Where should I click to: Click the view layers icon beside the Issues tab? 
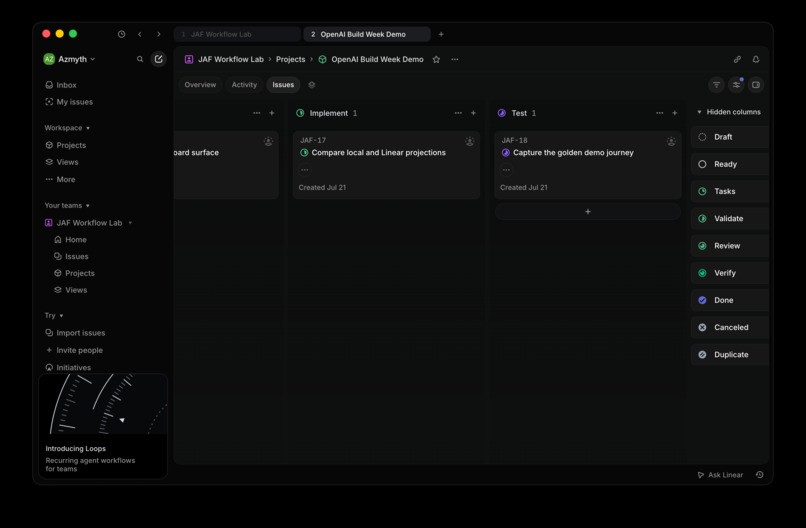[x=312, y=85]
